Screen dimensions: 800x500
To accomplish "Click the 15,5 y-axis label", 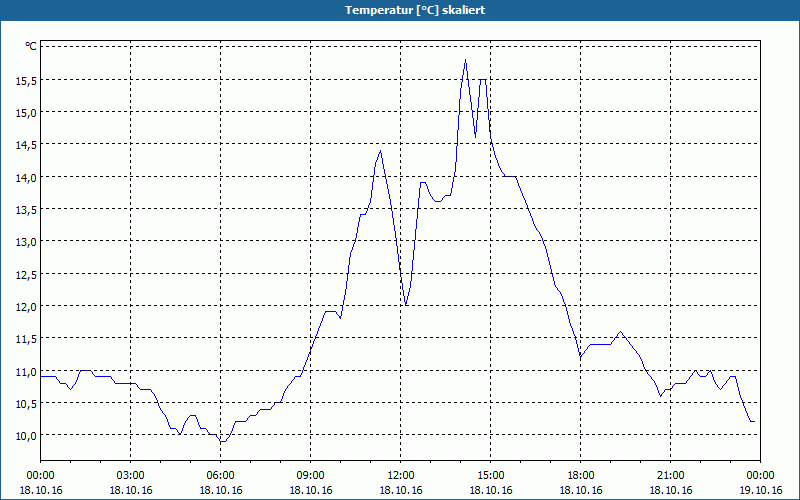I will [27, 81].
